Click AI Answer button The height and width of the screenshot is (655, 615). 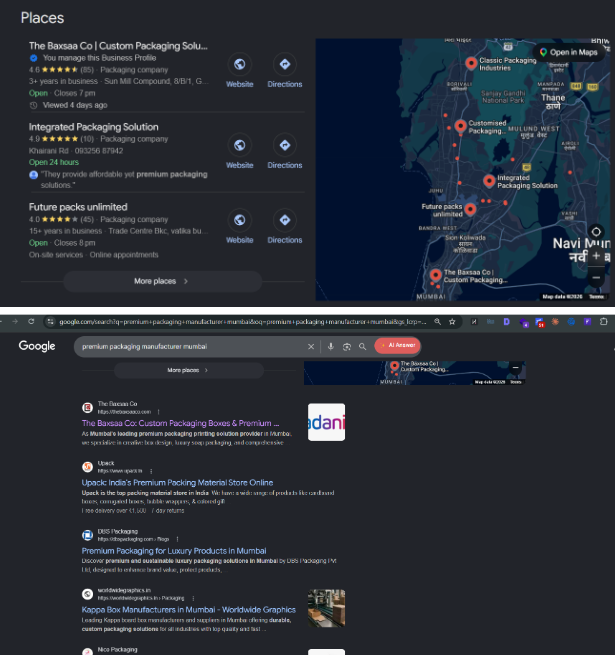[x=397, y=345]
